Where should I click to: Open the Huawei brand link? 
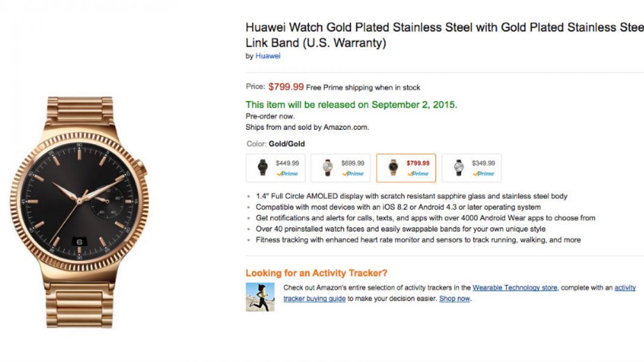pos(268,56)
